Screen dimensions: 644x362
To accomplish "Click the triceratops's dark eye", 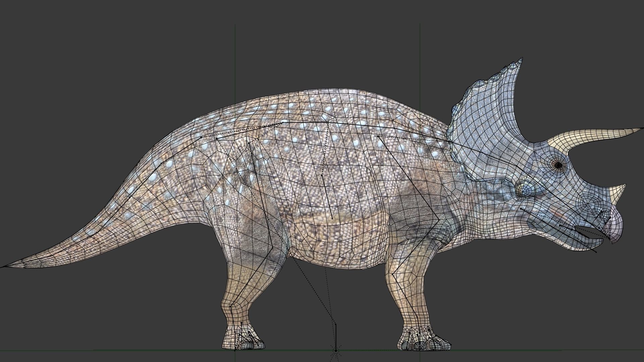I will [558, 165].
